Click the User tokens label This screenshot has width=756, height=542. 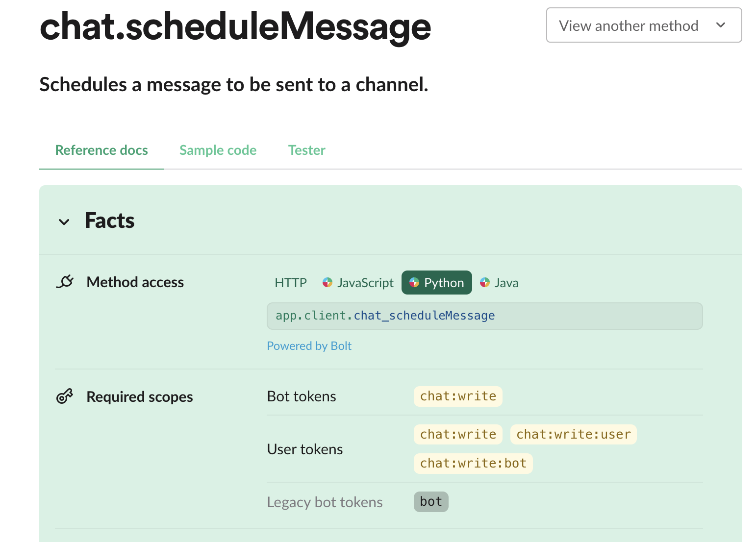pyautogui.click(x=305, y=449)
